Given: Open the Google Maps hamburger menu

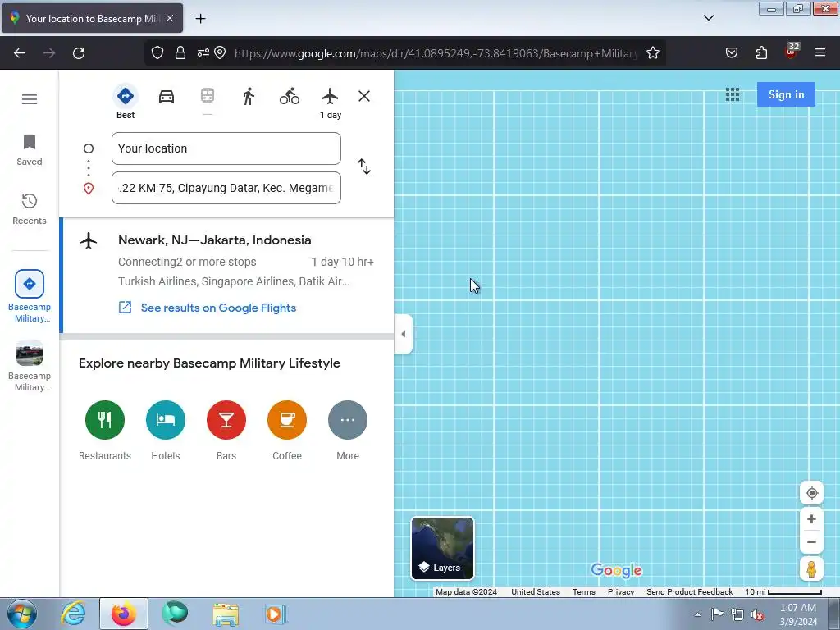Looking at the screenshot, I should pyautogui.click(x=30, y=99).
